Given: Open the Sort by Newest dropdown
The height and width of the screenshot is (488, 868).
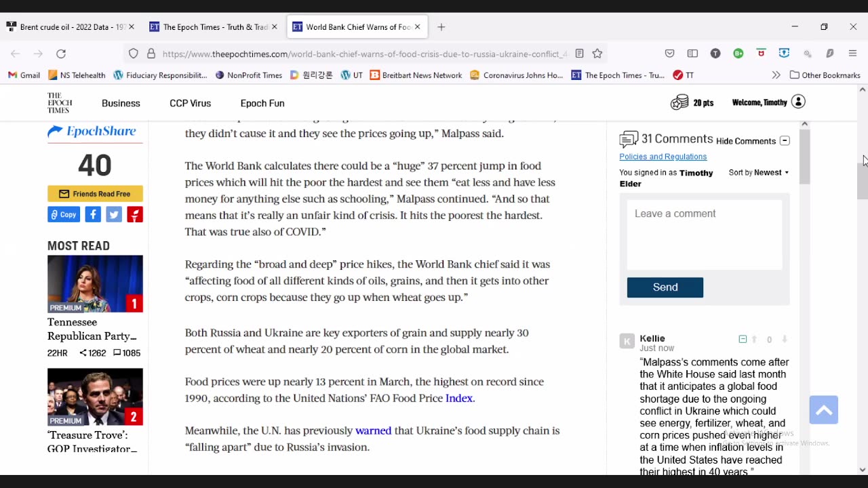Looking at the screenshot, I should pos(759,173).
